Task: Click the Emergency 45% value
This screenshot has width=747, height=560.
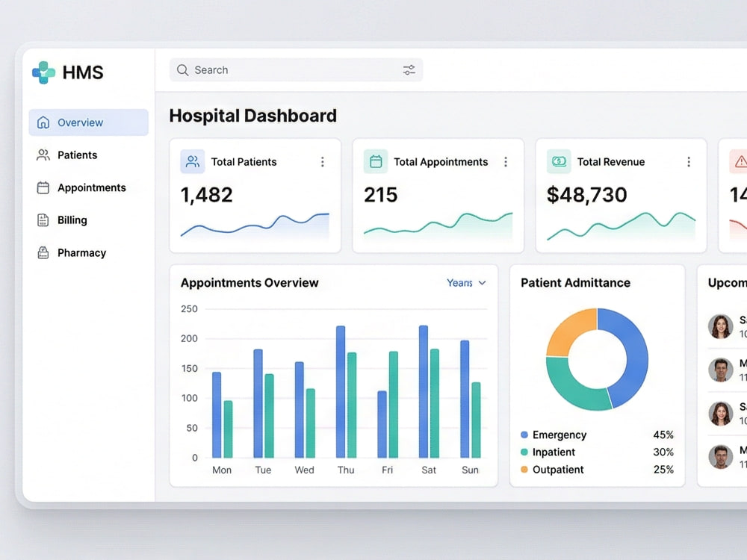Action: pos(663,435)
